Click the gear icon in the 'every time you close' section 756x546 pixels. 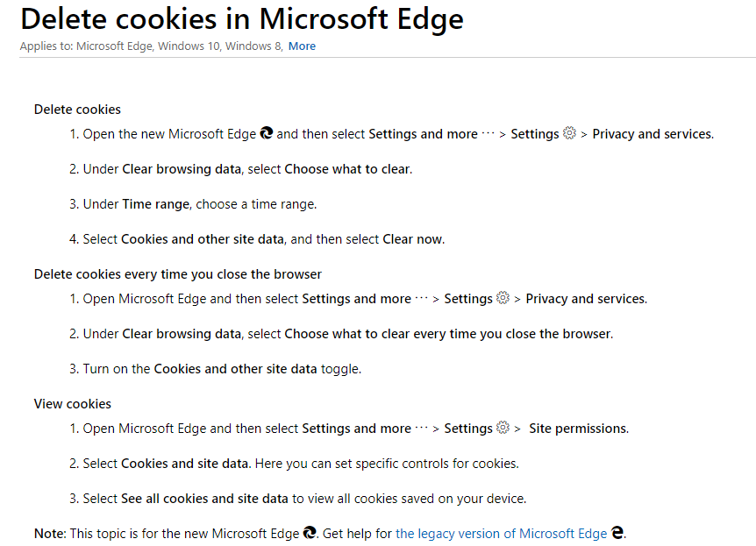pyautogui.click(x=503, y=298)
